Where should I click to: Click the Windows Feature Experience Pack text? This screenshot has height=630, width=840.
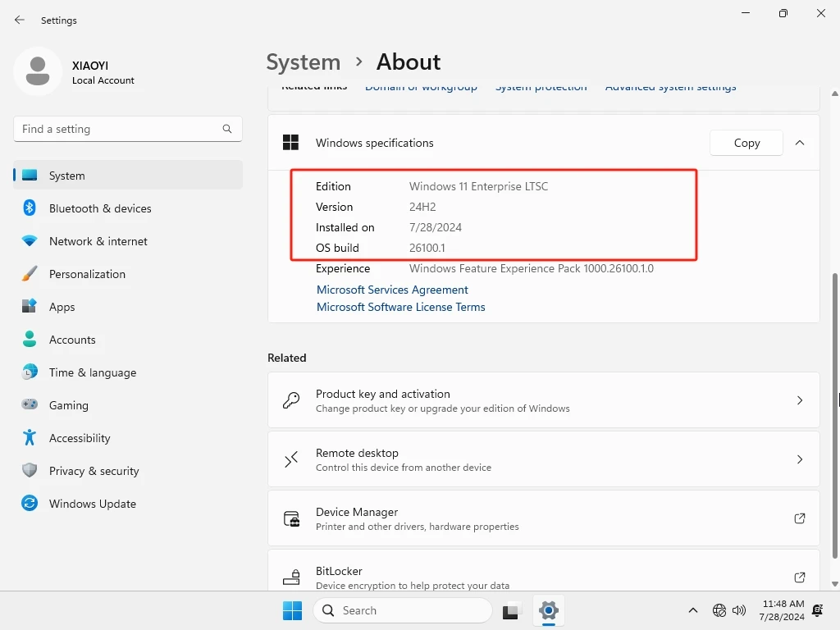pos(532,268)
